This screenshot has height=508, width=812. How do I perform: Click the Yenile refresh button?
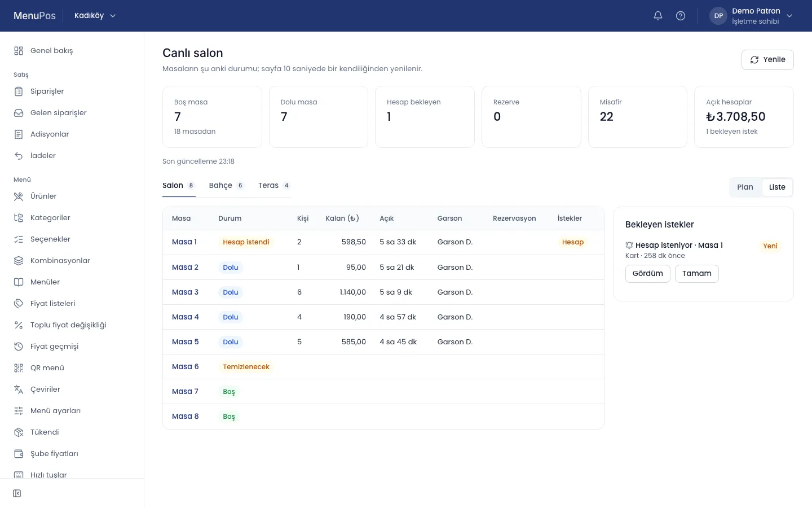click(x=767, y=60)
